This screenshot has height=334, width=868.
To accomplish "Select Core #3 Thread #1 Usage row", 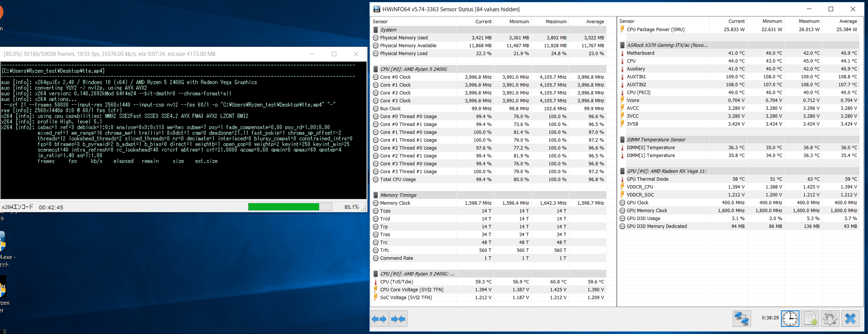I will (488, 171).
